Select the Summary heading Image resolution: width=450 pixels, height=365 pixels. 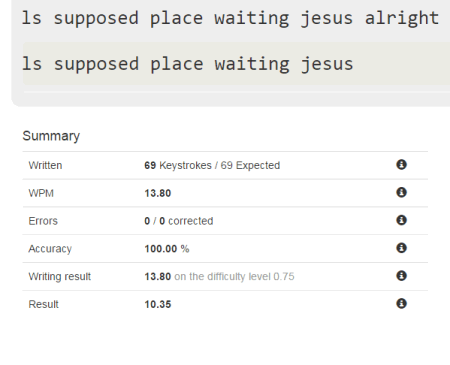pyautogui.click(x=51, y=136)
